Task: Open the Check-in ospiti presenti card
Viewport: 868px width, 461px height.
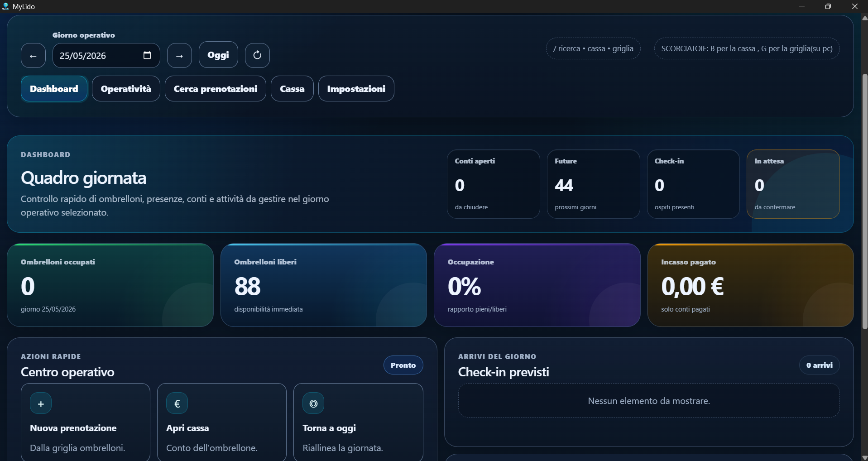Action: 693,184
